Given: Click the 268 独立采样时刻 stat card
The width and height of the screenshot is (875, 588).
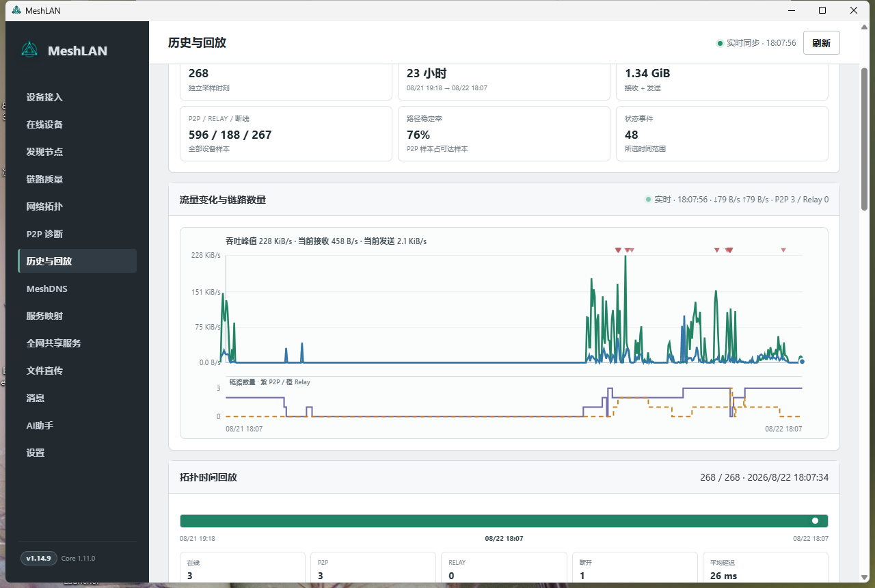Looking at the screenshot, I should (x=286, y=82).
